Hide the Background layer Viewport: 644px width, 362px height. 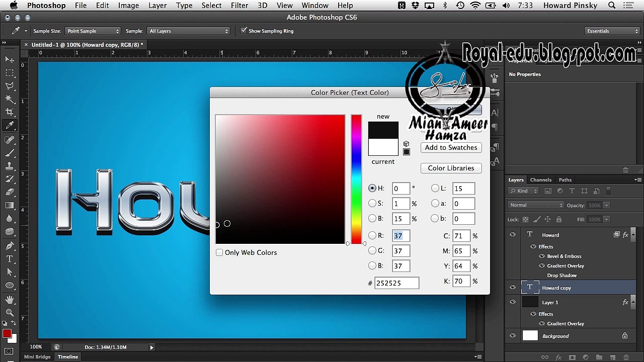513,336
